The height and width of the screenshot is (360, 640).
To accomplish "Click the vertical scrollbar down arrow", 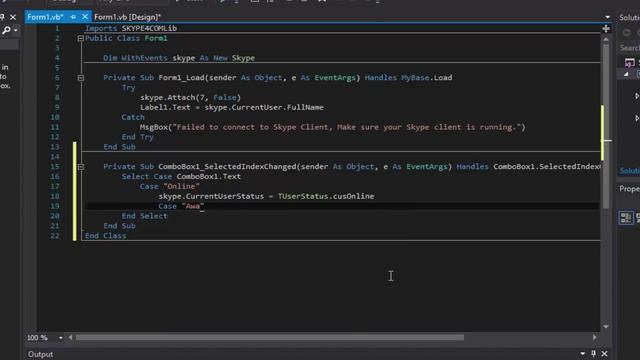I will point(606,327).
